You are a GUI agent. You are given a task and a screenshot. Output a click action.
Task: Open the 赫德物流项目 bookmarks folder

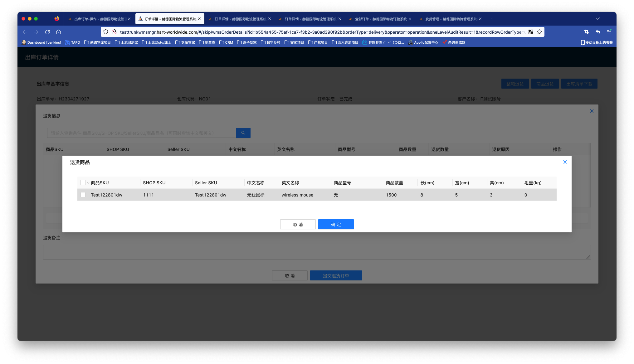click(x=97, y=42)
